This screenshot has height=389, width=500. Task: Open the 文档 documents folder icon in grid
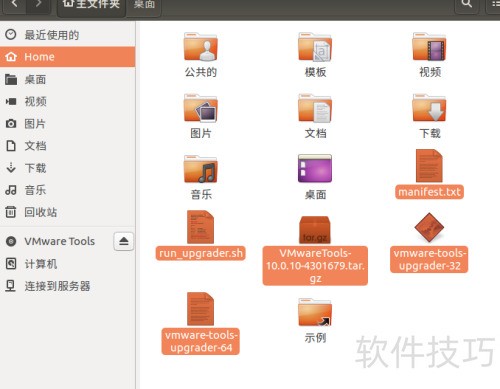(x=315, y=108)
